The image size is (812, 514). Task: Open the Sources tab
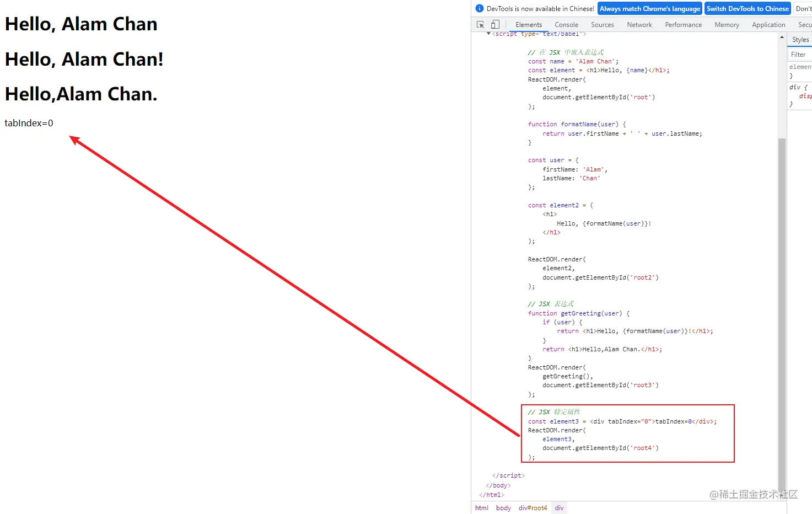(602, 25)
